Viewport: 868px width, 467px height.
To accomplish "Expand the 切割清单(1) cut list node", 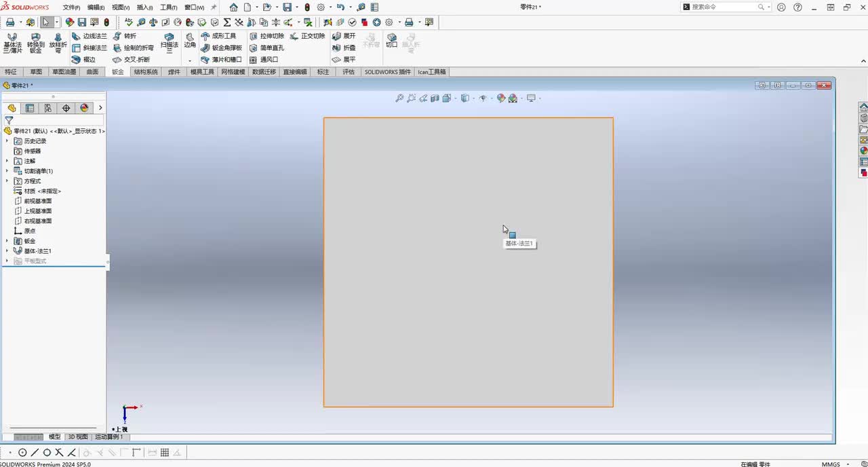I will (x=7, y=171).
